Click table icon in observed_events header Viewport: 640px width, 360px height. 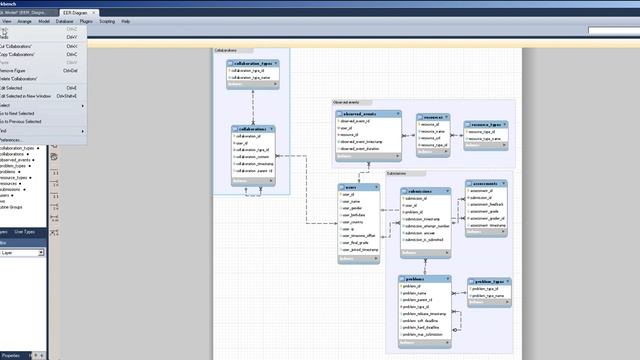click(x=339, y=114)
